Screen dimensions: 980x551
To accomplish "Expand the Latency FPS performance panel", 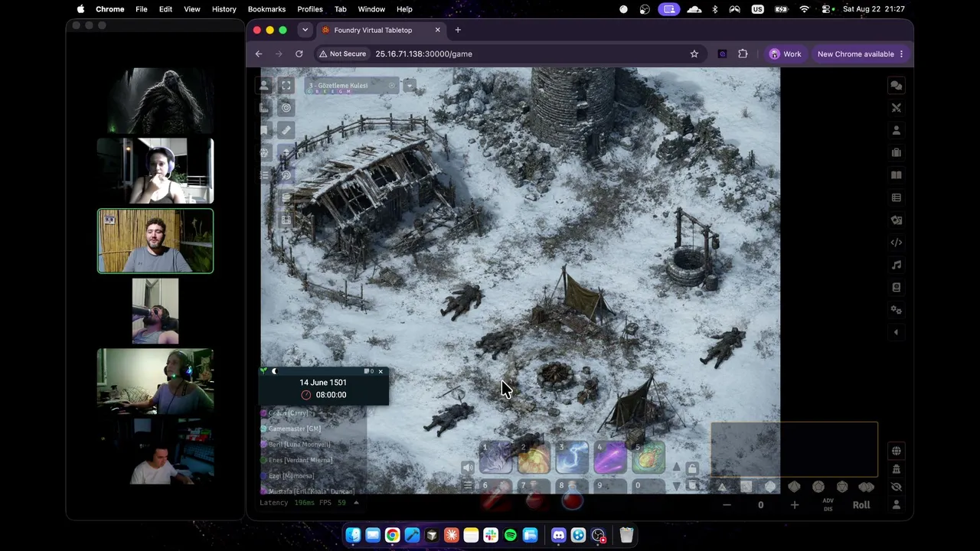I will pyautogui.click(x=356, y=503).
